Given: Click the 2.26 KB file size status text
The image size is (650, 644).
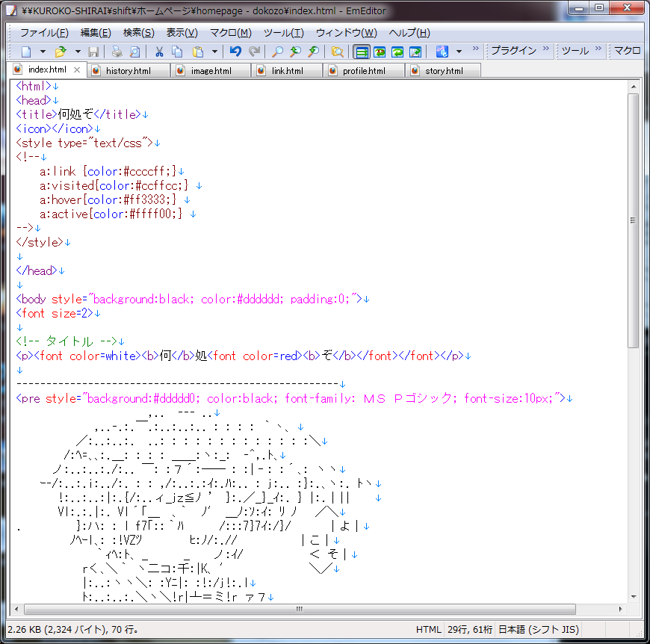Looking at the screenshot, I should click(x=73, y=630).
